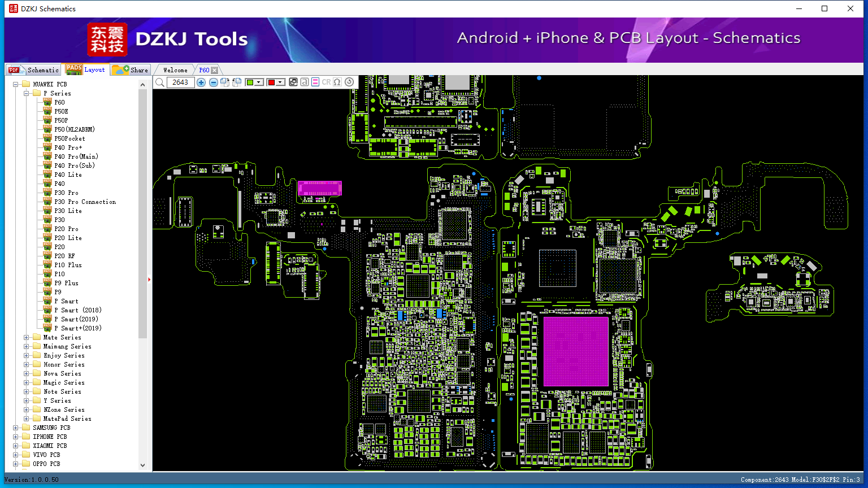Click the PCB icon beside P40 Pro+
The image size is (868, 488).
tap(47, 147)
